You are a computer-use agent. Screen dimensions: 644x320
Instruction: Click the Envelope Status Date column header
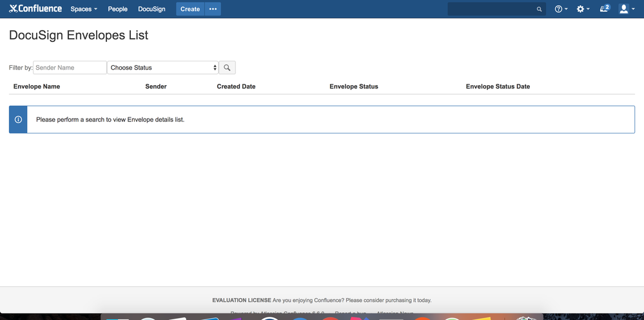click(498, 86)
